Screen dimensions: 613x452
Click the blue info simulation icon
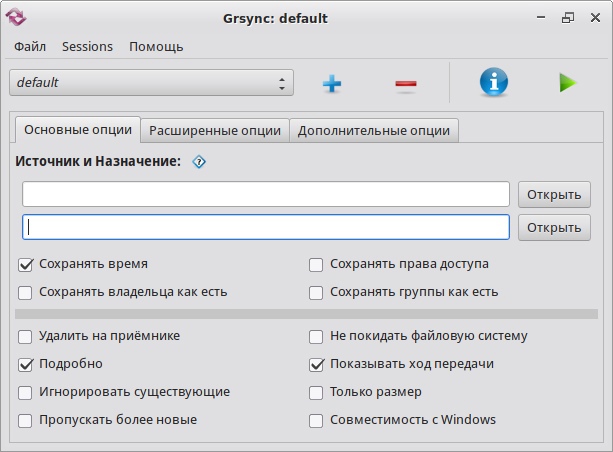(494, 83)
